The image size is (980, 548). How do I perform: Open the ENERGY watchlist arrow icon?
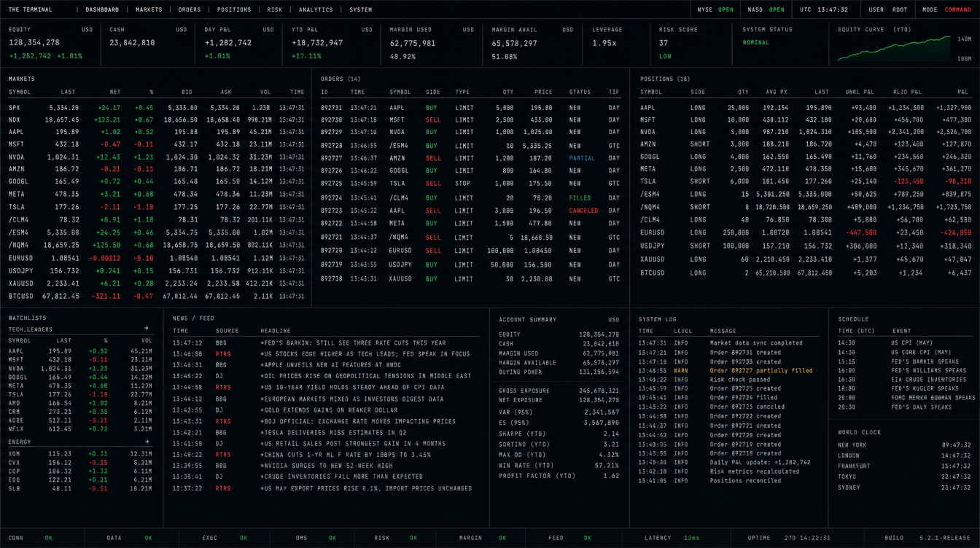(147, 442)
